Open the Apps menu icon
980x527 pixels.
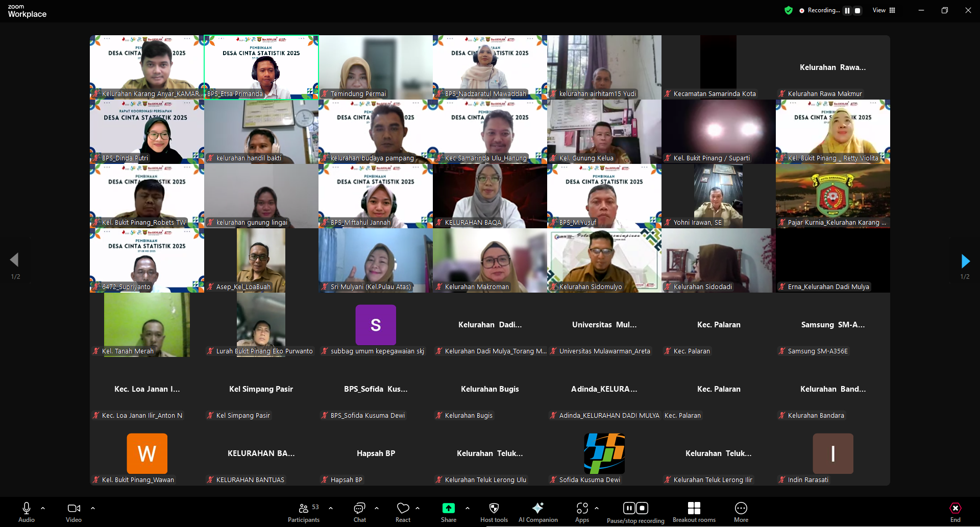tap(582, 512)
